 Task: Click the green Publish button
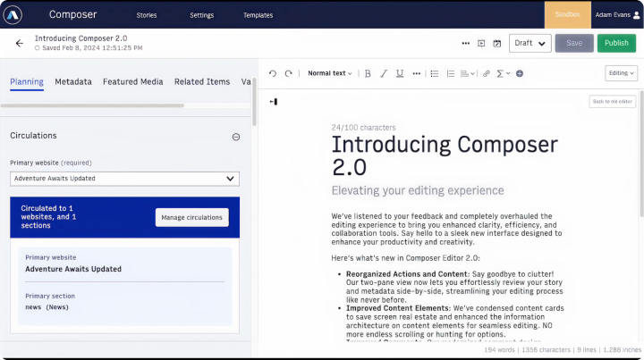pos(616,43)
